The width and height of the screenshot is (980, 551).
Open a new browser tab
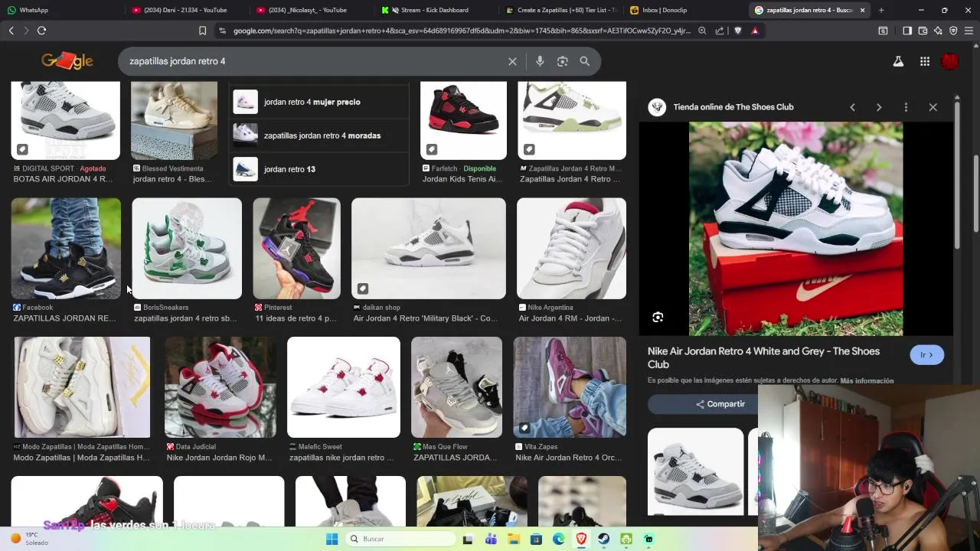coord(881,10)
